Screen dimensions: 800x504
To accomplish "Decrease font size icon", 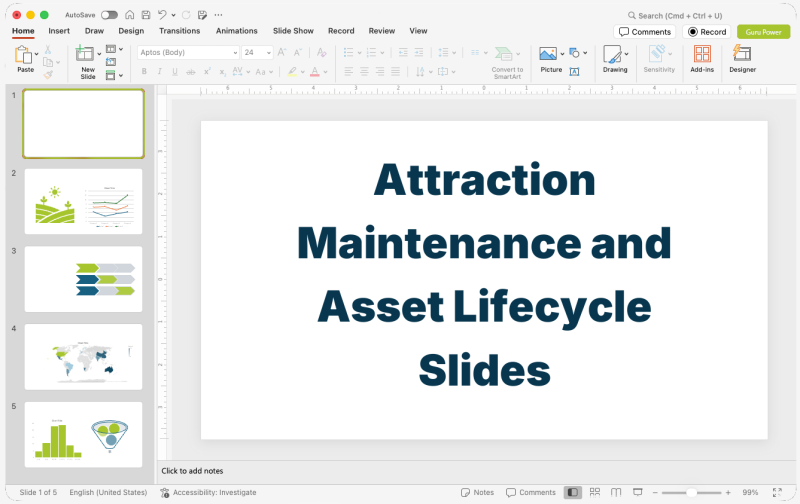I will tap(298, 52).
